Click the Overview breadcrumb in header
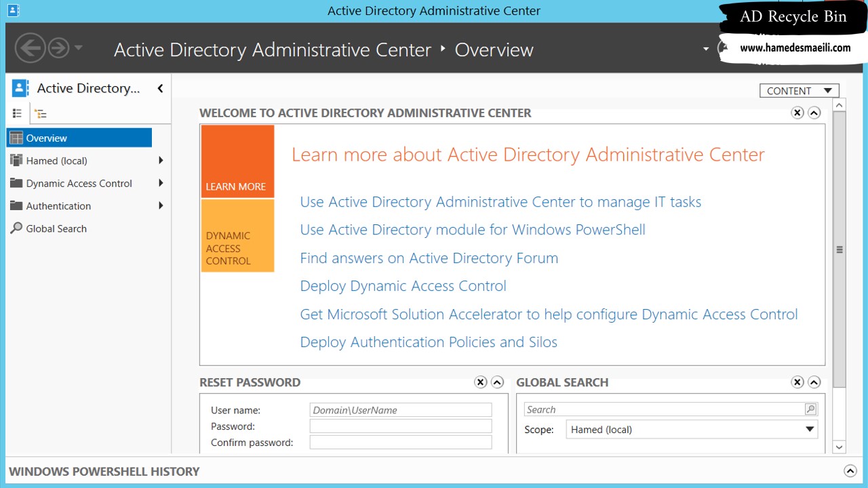The height and width of the screenshot is (488, 868). (x=494, y=50)
